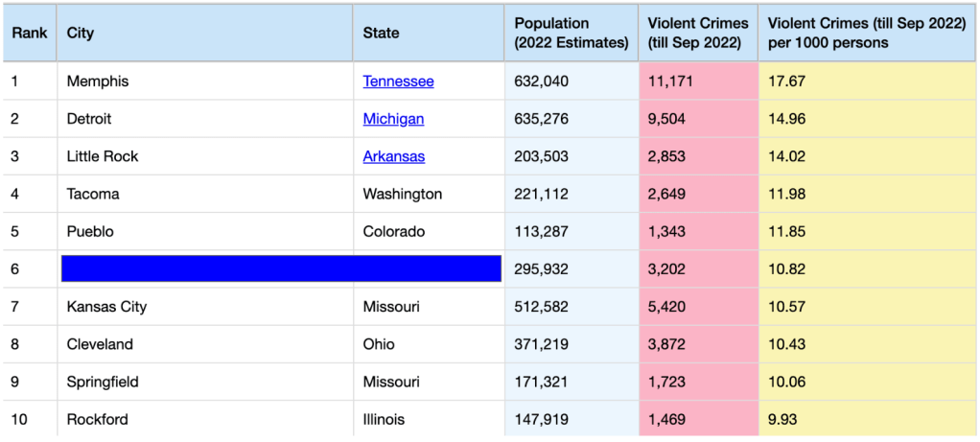Screen dimensions: 980x442
Task: Click Memphis violent crimes value 11,171
Action: (669, 81)
